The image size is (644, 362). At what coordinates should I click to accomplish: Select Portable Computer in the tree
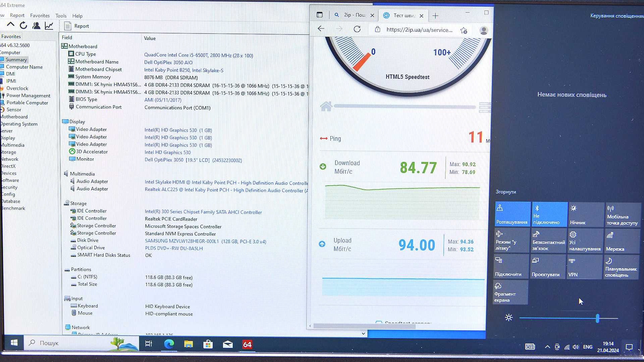coord(27,103)
